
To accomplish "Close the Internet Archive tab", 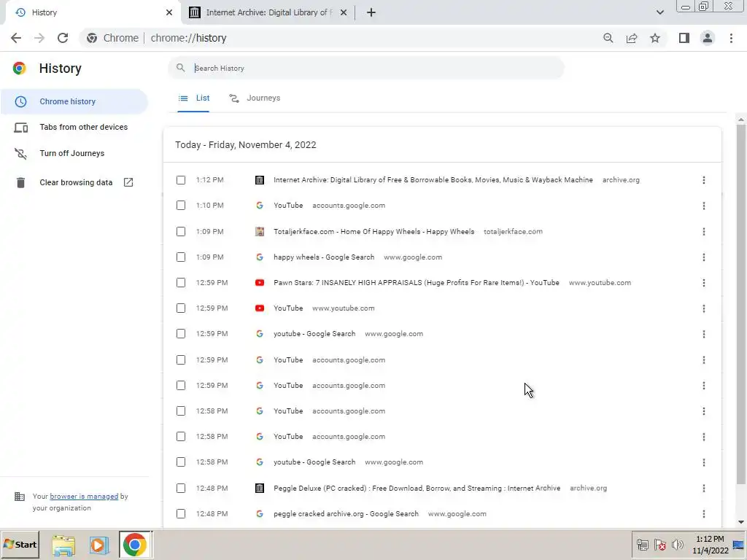I will tap(344, 12).
